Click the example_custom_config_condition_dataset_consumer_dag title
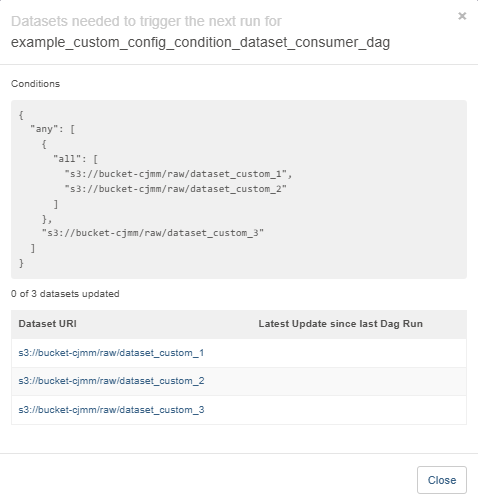The height and width of the screenshot is (503, 478). point(200,43)
